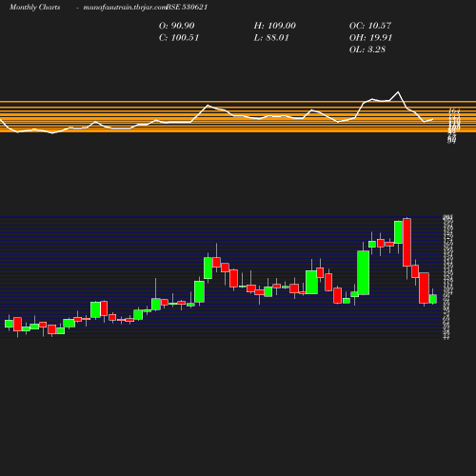Click the 'H: 109.00' high value
The width and height of the screenshot is (476, 476).
point(275,26)
